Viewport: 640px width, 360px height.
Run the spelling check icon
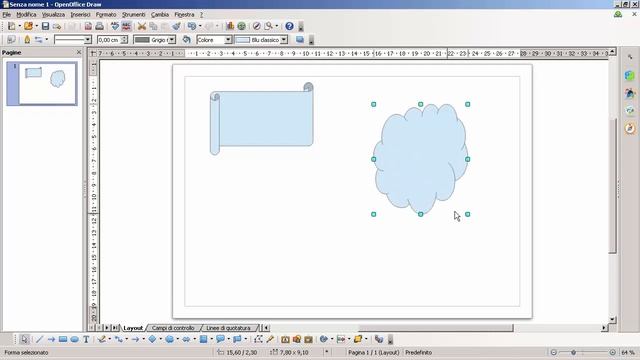pos(115,26)
